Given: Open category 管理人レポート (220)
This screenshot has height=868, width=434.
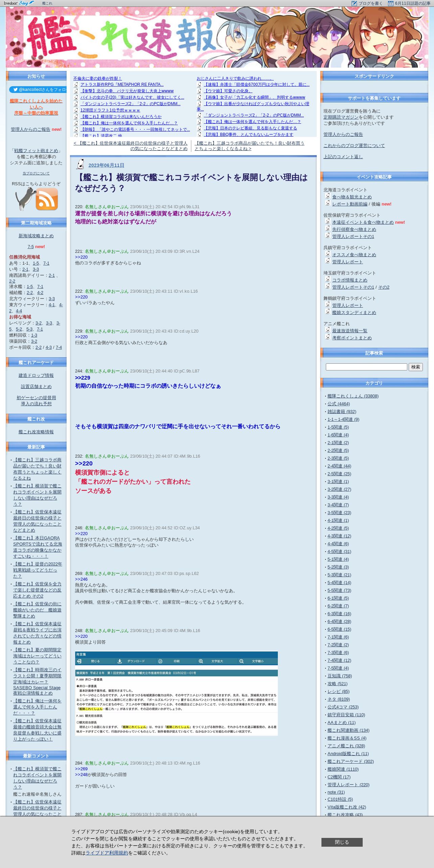Looking at the screenshot, I should (x=348, y=785).
